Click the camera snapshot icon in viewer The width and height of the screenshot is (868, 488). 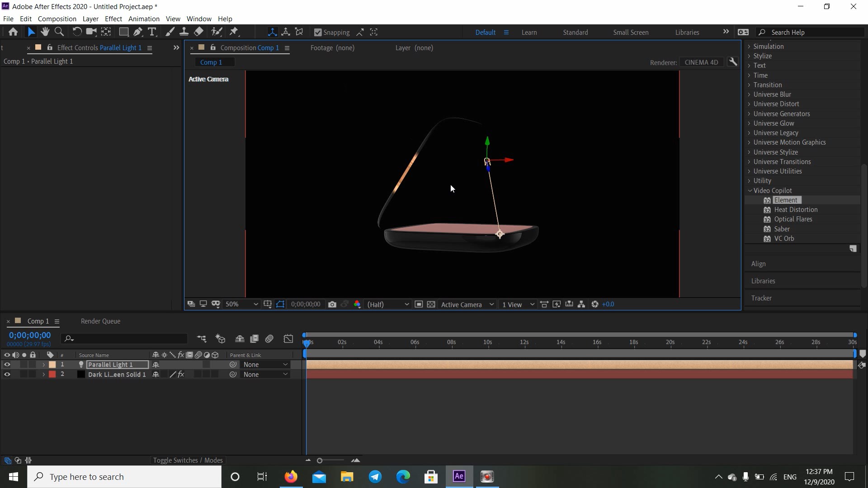(x=332, y=305)
